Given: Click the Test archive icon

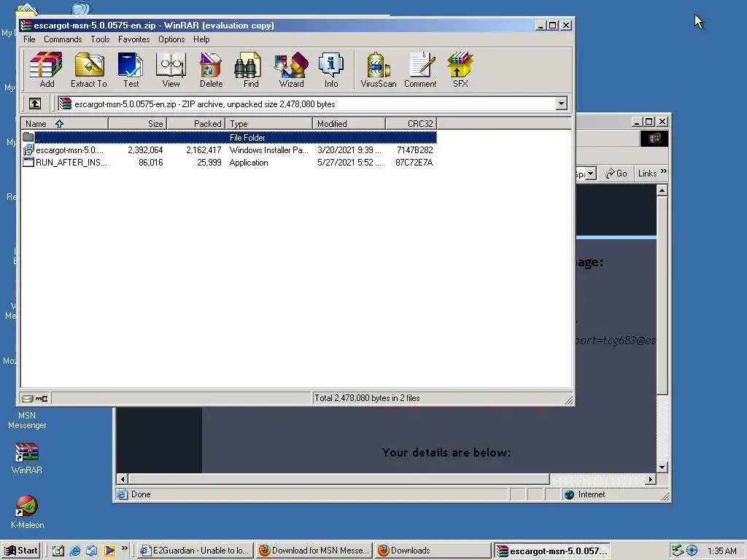Looking at the screenshot, I should coord(131,70).
